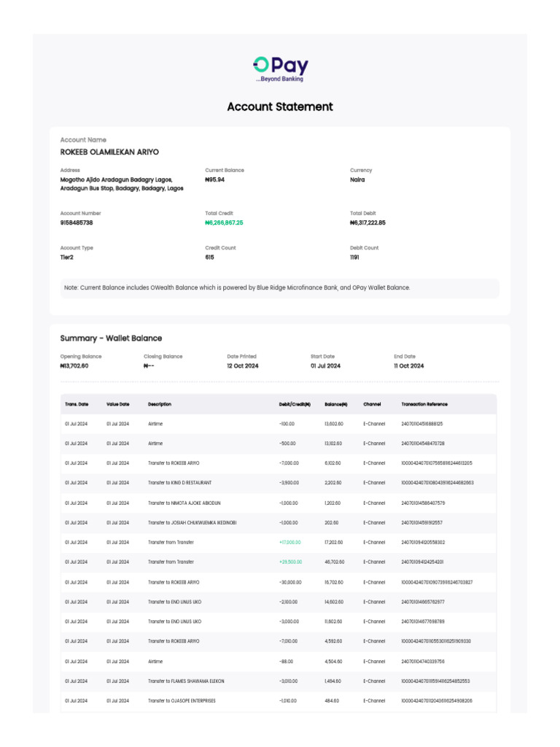Click the green +17,000.00 credit amount
The image size is (560, 747).
(x=289, y=542)
